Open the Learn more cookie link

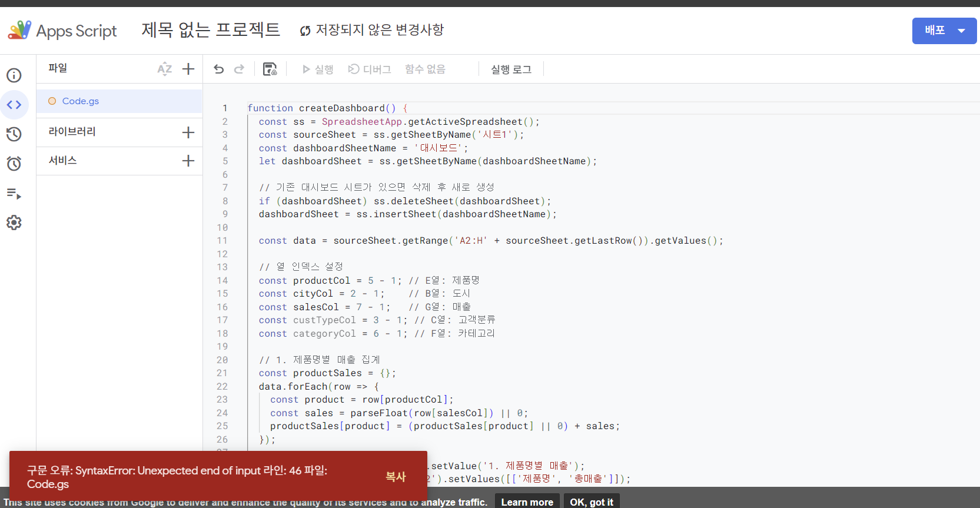[527, 502]
